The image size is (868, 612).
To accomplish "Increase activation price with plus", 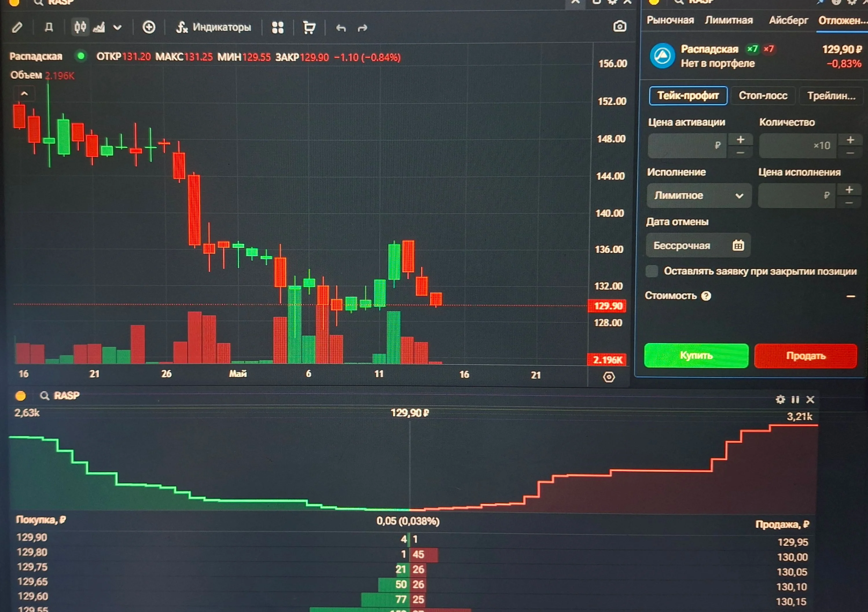I will pyautogui.click(x=740, y=140).
